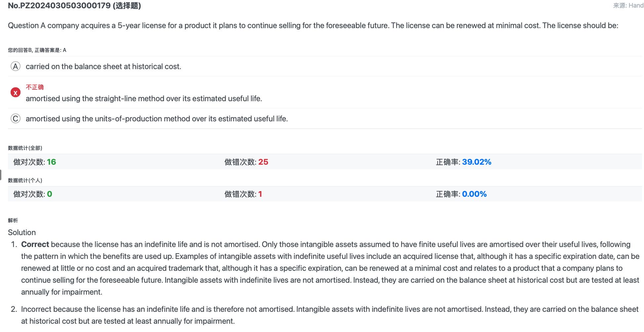Click the personal correct count 0
644x332 pixels.
click(x=50, y=194)
